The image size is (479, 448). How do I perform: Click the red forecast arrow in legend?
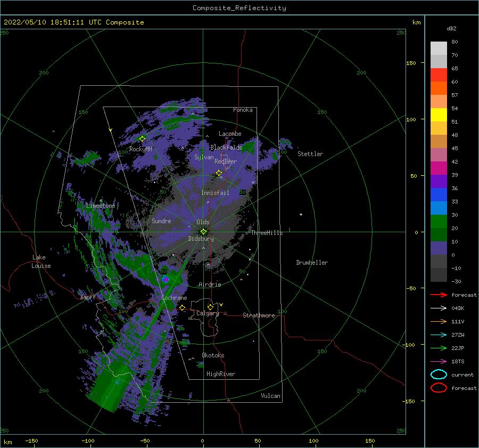tap(439, 295)
